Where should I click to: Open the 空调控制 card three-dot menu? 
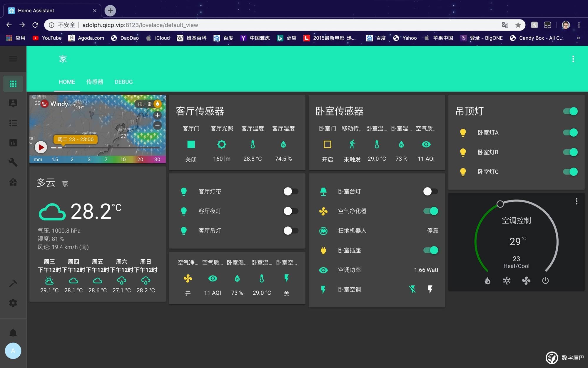tap(576, 201)
